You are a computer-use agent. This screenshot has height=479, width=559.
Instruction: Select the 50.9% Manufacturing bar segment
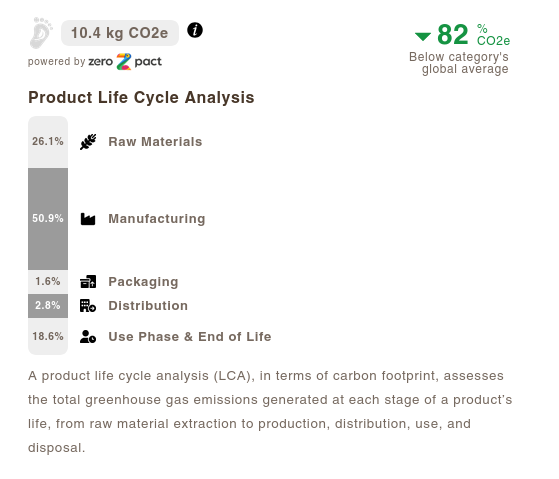48,219
